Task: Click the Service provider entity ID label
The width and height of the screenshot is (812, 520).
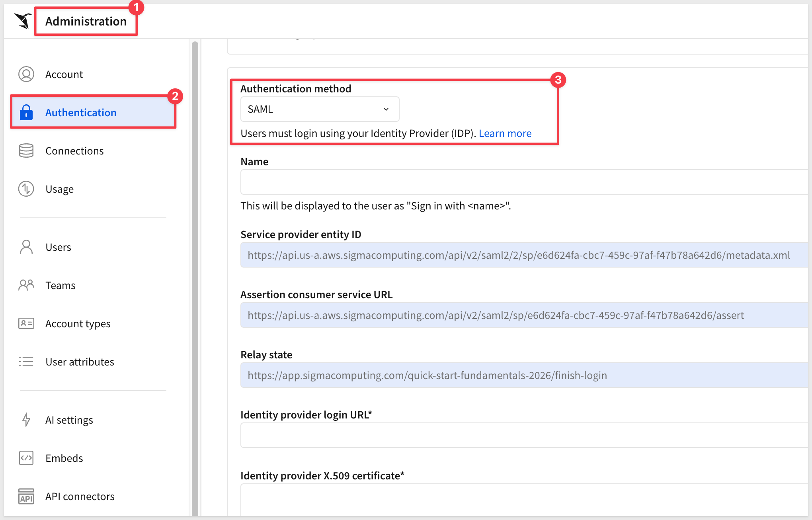Action: [x=301, y=235]
